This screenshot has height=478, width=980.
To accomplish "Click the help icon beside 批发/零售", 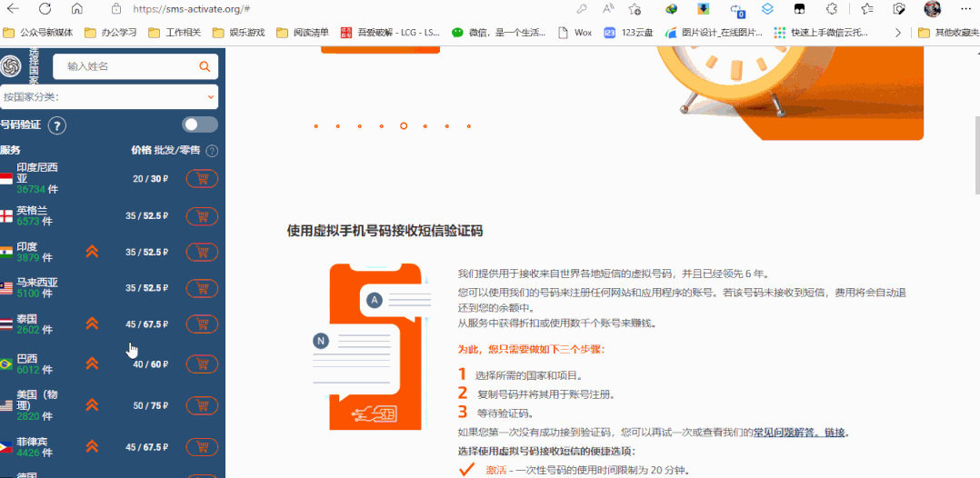I will 213,151.
